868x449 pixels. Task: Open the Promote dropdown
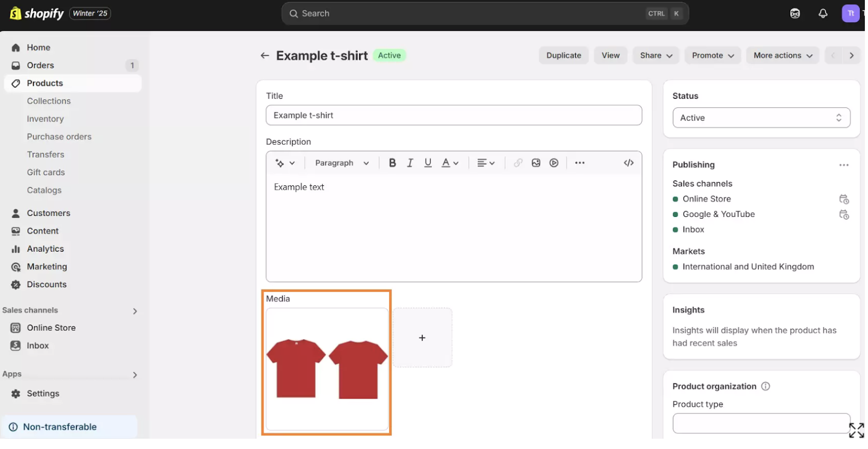pos(713,55)
